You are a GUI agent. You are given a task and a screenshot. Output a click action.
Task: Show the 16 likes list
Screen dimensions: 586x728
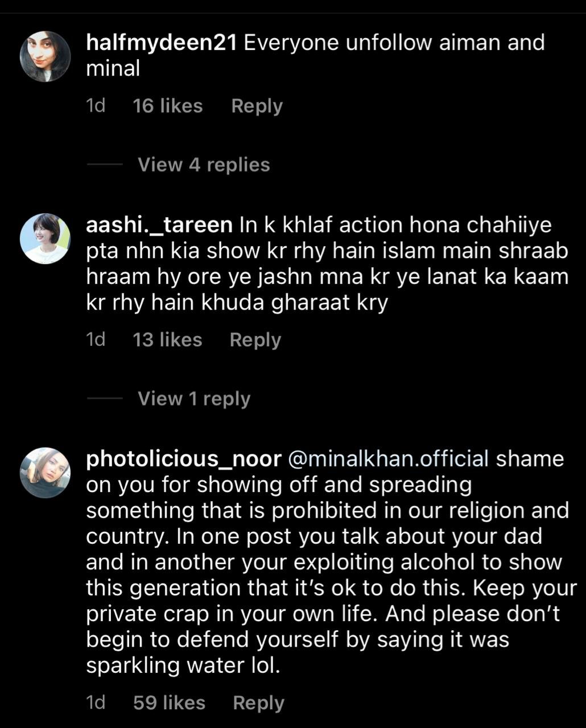168,106
